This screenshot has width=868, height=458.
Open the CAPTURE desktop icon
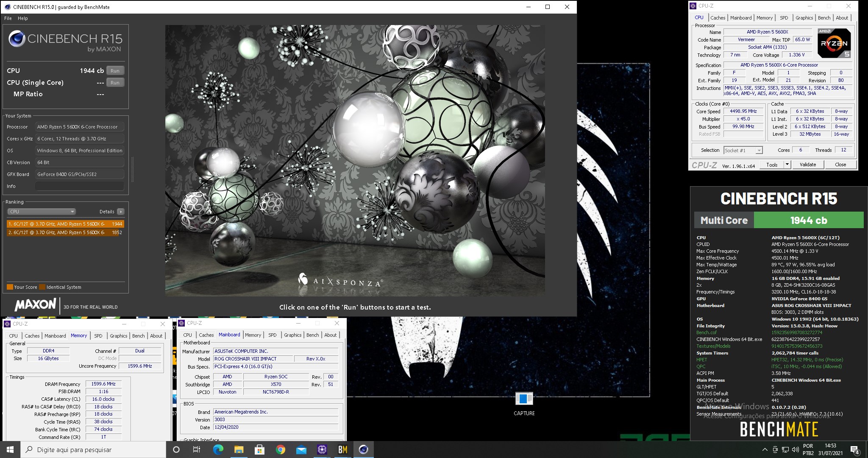pos(524,403)
